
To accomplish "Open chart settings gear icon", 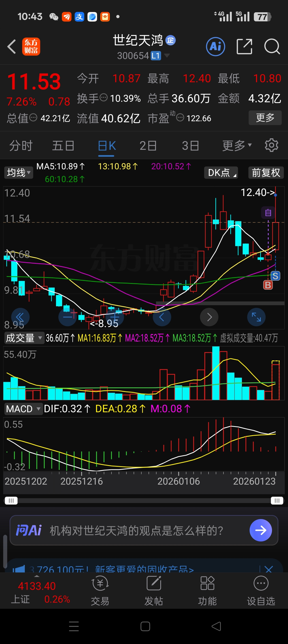I will click(x=271, y=145).
